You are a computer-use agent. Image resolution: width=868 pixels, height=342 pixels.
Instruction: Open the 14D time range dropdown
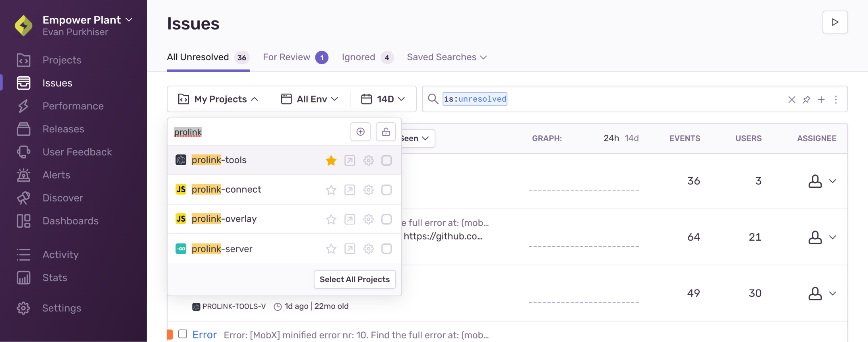tap(383, 99)
